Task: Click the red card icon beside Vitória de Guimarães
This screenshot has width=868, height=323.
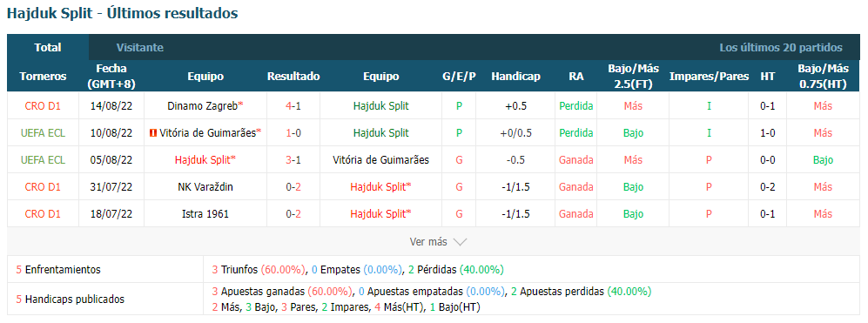Action: [x=152, y=133]
